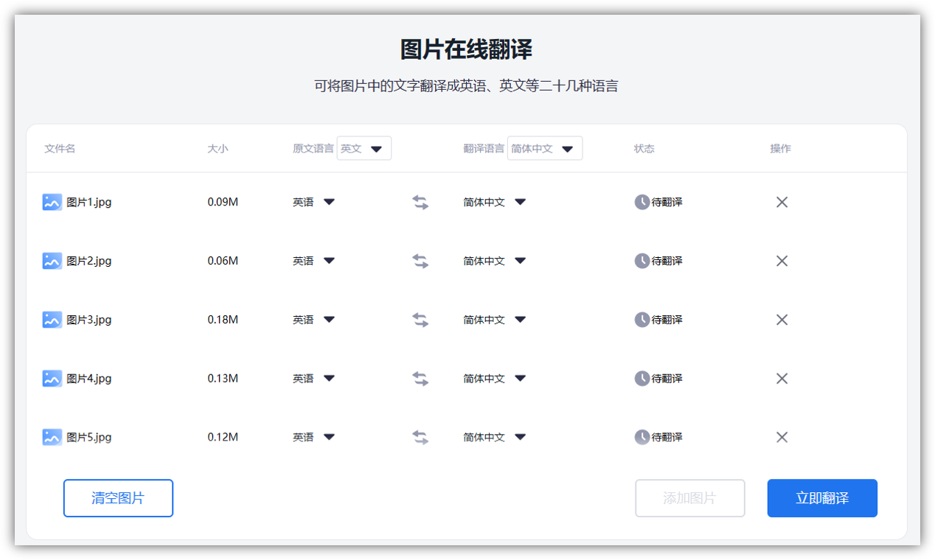The width and height of the screenshot is (935, 560).
Task: Swap languages for 图片5.jpg row
Action: click(x=420, y=438)
